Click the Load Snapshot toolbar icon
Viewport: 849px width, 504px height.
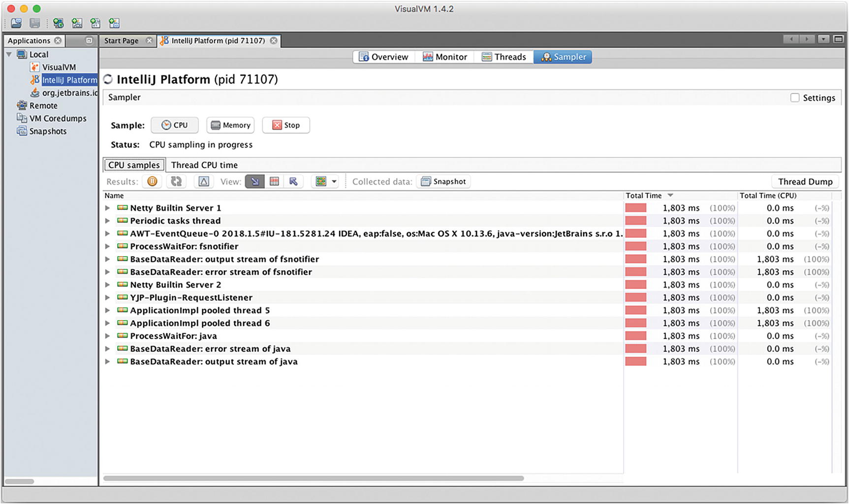(16, 23)
